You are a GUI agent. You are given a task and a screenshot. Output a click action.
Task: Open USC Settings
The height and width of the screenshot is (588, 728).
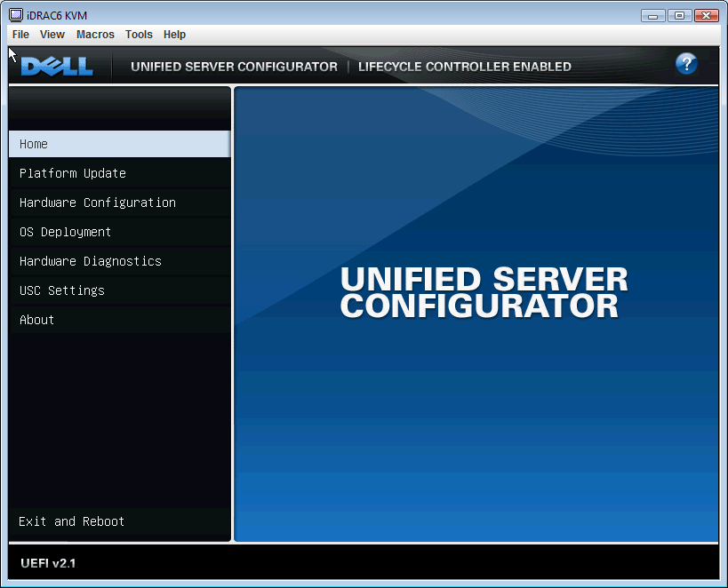coord(120,290)
